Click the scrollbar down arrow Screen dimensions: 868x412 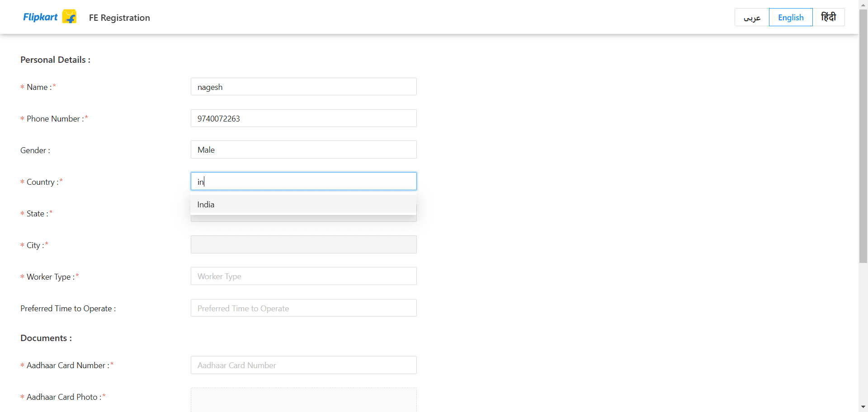point(863,407)
